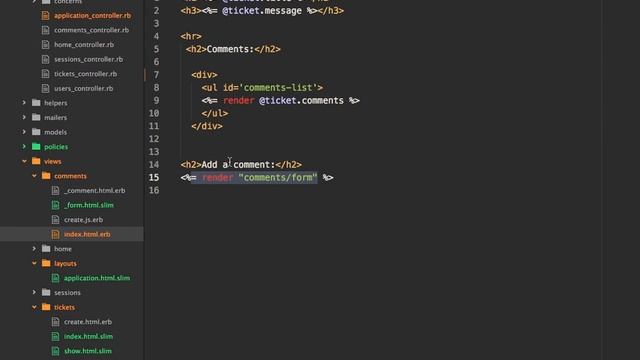Click the mailers folder icon
This screenshot has height=360, width=640.
[x=36, y=117]
